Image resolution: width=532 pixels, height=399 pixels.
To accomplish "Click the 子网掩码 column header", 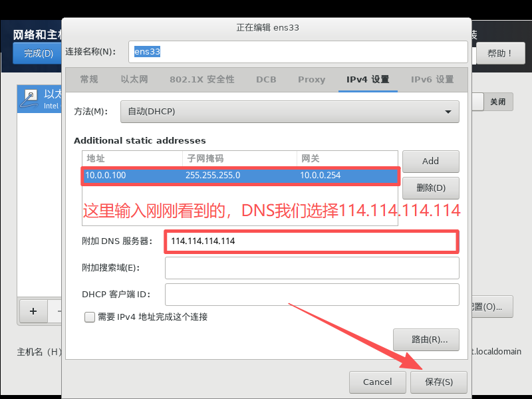I will point(239,158).
